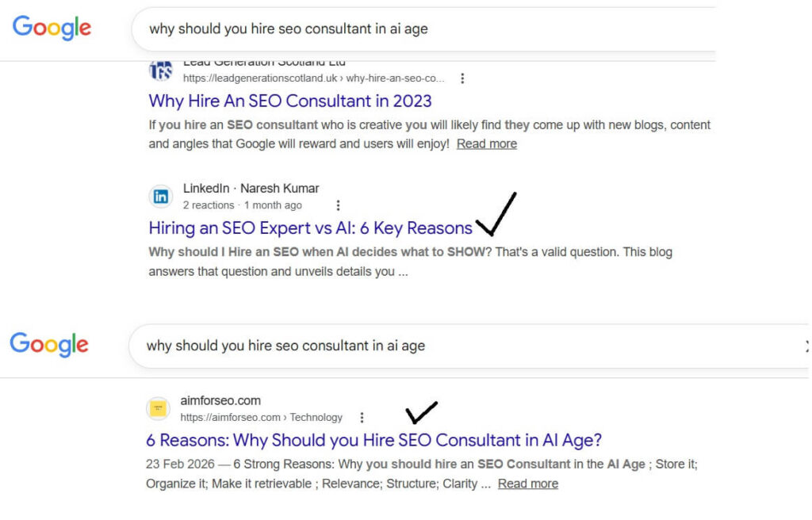
Task: Open three-dot menu beside aimforseo.com URL
Action: (x=362, y=418)
